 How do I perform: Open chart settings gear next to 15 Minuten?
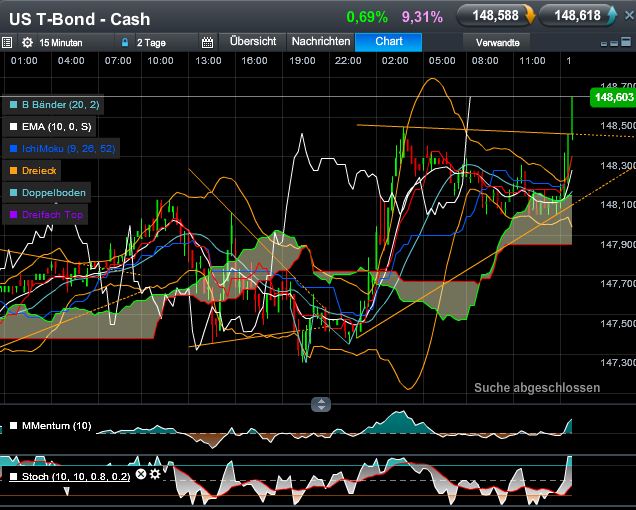pos(27,42)
